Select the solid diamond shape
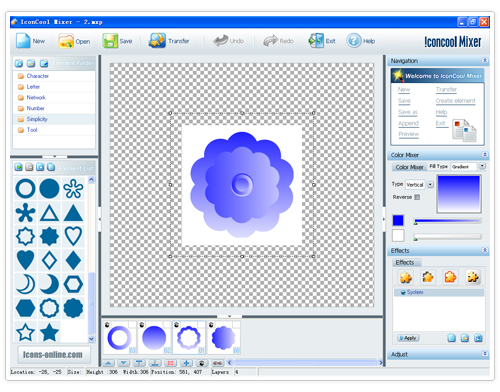This screenshot has height=392, width=500. point(73,260)
